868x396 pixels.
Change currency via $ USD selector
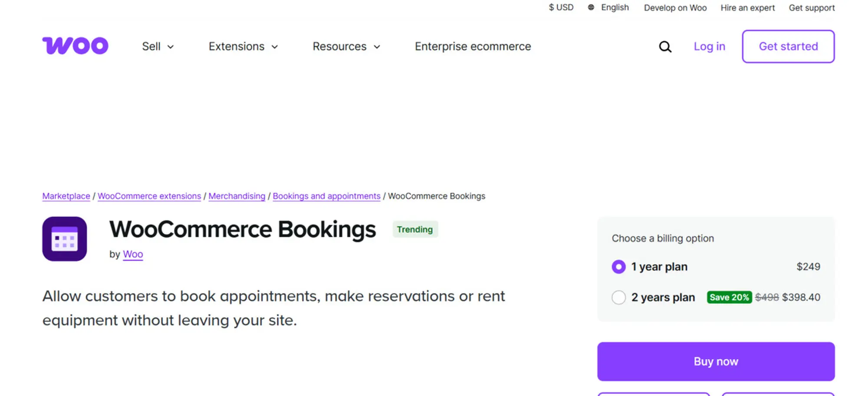[x=561, y=7]
